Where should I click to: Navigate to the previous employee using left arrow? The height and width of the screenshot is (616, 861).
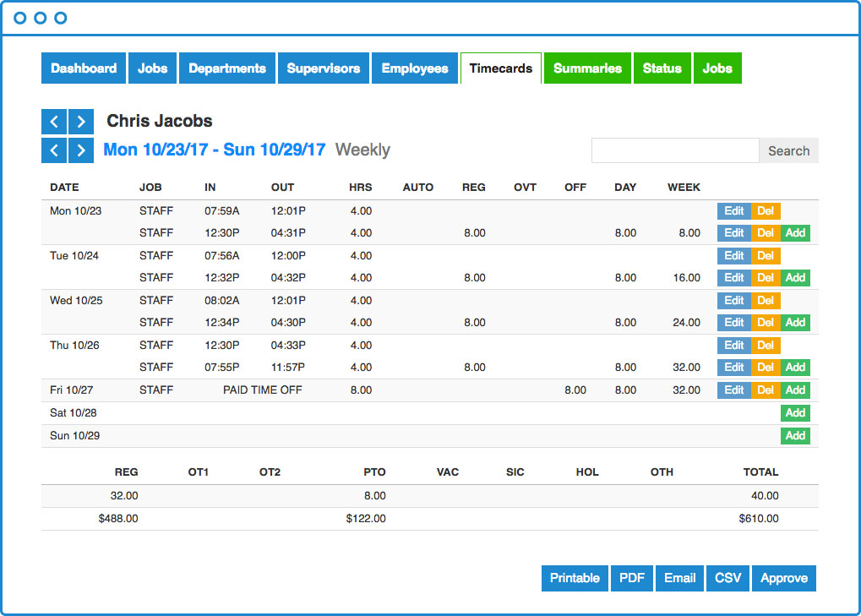53,121
